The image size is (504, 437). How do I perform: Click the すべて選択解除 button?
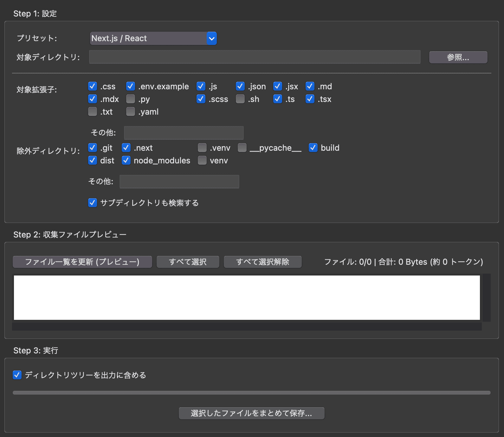(263, 262)
